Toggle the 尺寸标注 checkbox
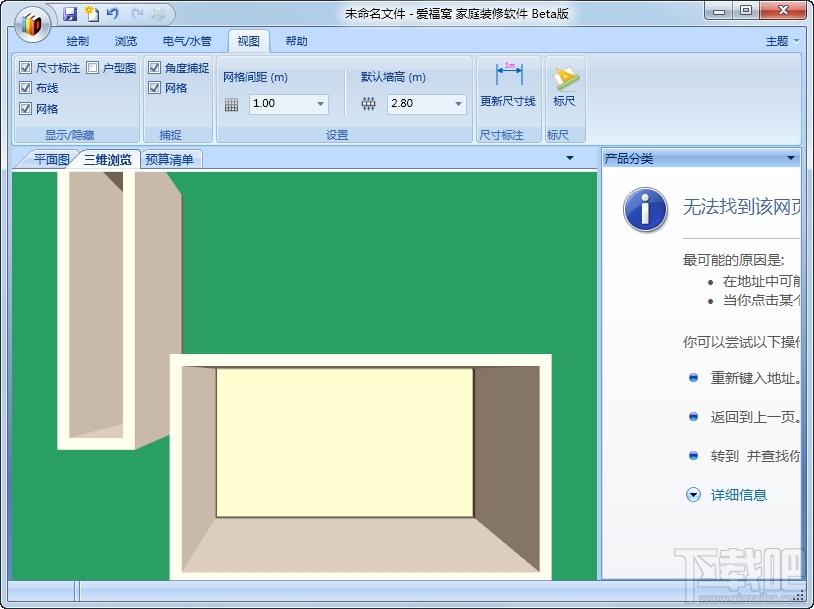 (25, 67)
